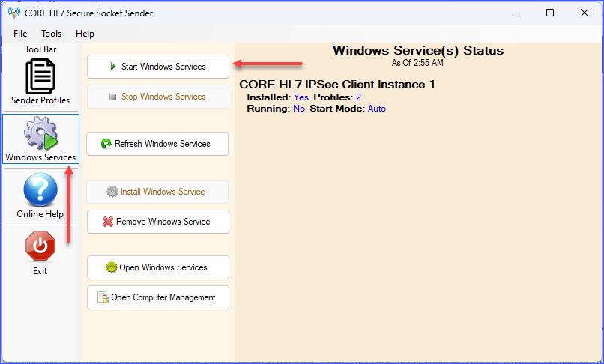Open Online Help question mark icon
The width and height of the screenshot is (604, 364).
coord(40,190)
